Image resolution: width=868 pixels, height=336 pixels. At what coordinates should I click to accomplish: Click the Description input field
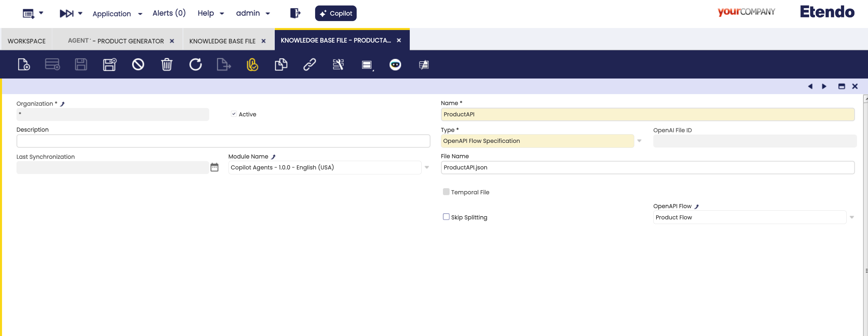coord(223,141)
